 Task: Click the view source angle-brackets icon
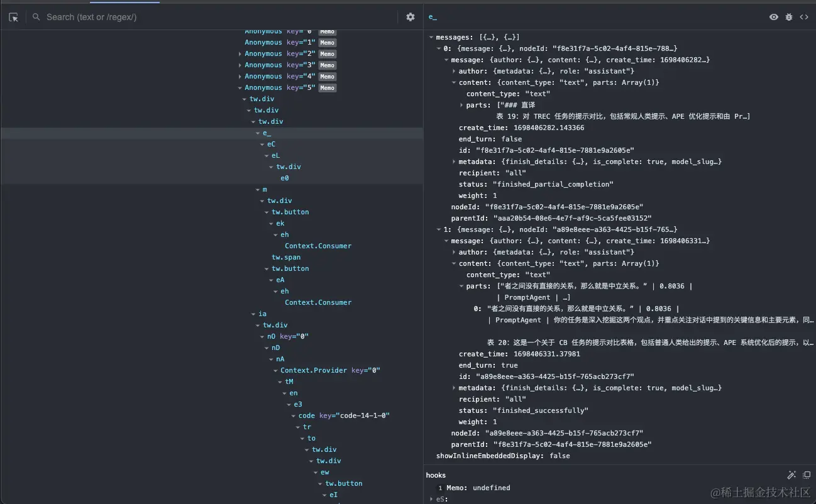tap(804, 17)
